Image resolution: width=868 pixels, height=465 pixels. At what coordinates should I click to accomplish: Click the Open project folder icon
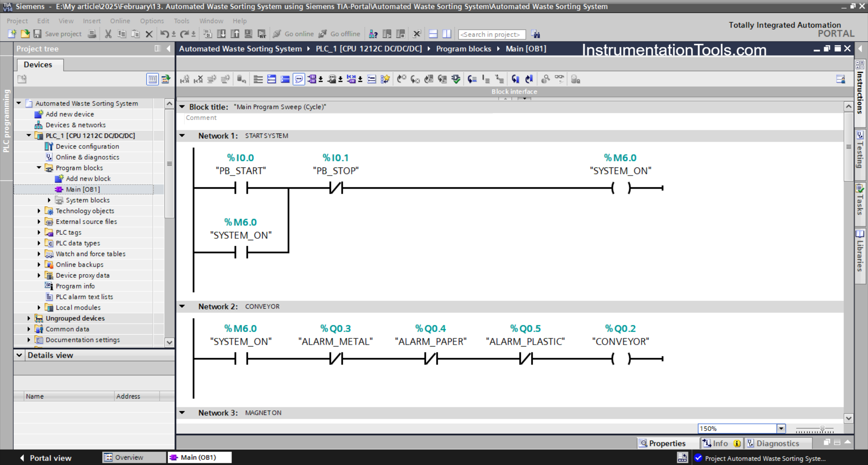(x=25, y=34)
